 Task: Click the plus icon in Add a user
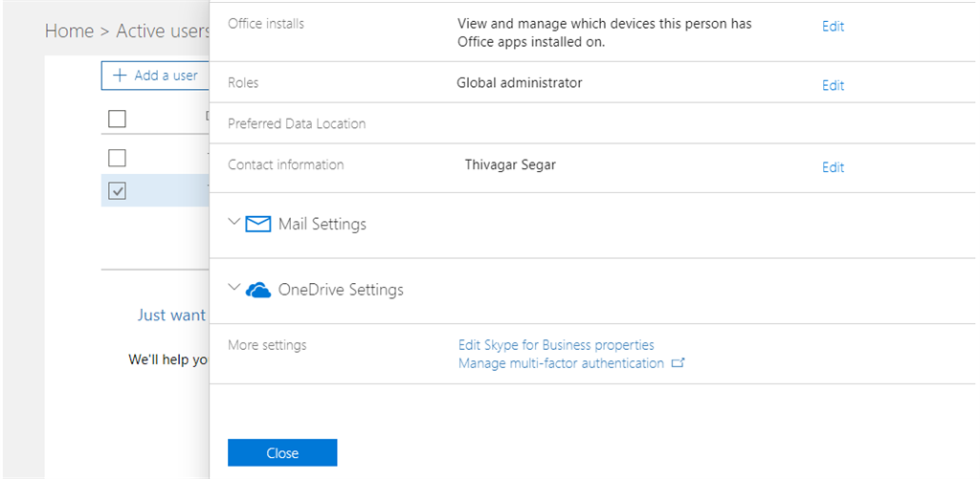click(119, 76)
